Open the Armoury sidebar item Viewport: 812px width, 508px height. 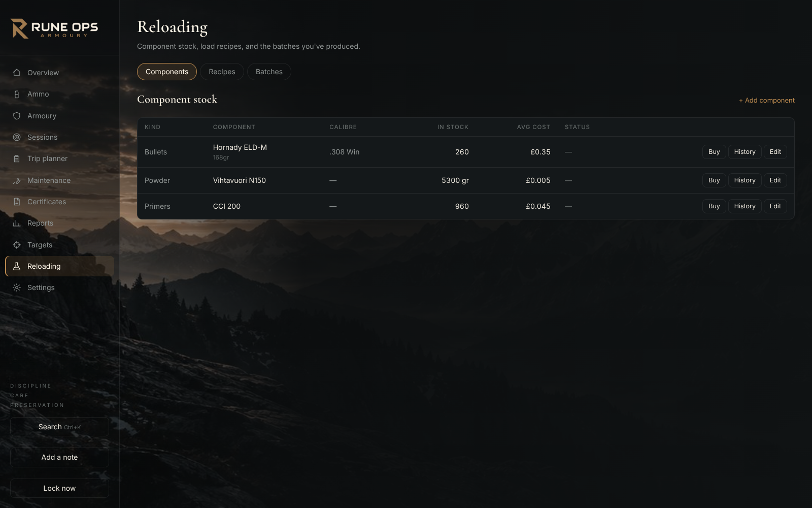pyautogui.click(x=59, y=116)
